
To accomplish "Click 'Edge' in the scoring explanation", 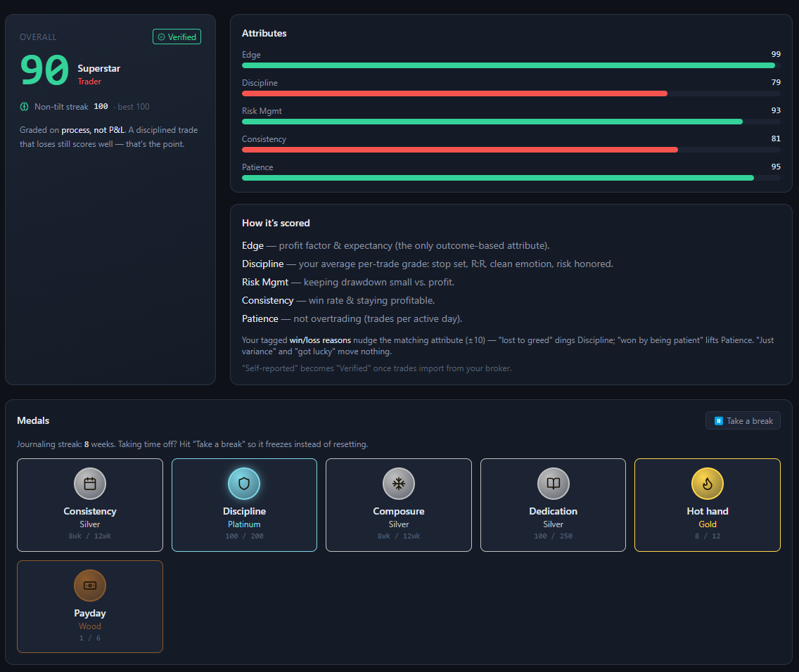I will click(x=253, y=245).
